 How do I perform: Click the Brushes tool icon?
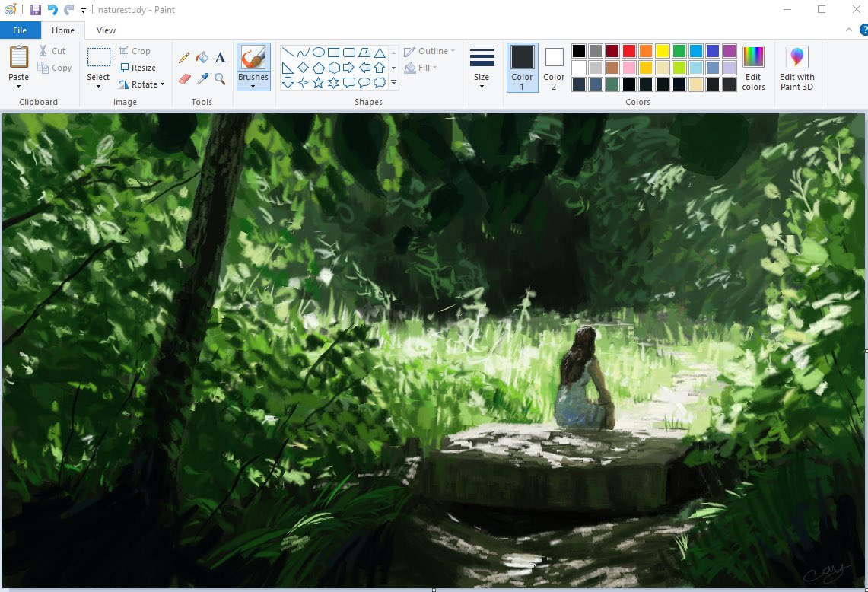click(253, 58)
